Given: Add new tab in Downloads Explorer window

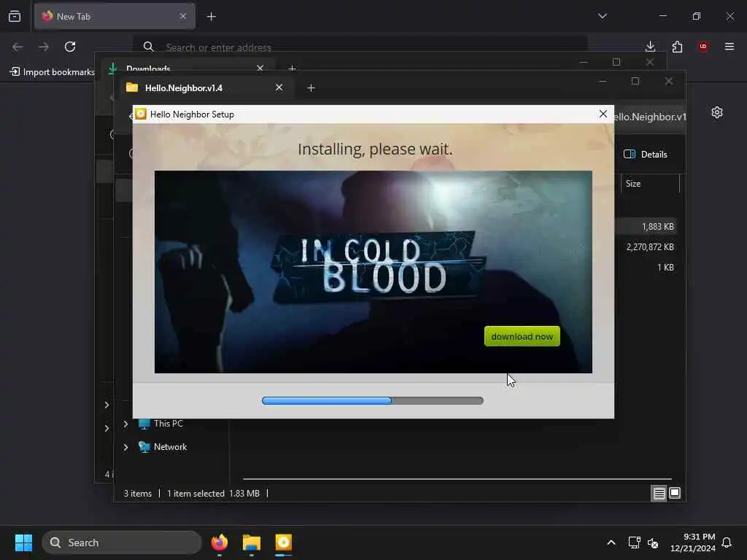Looking at the screenshot, I should coord(292,69).
